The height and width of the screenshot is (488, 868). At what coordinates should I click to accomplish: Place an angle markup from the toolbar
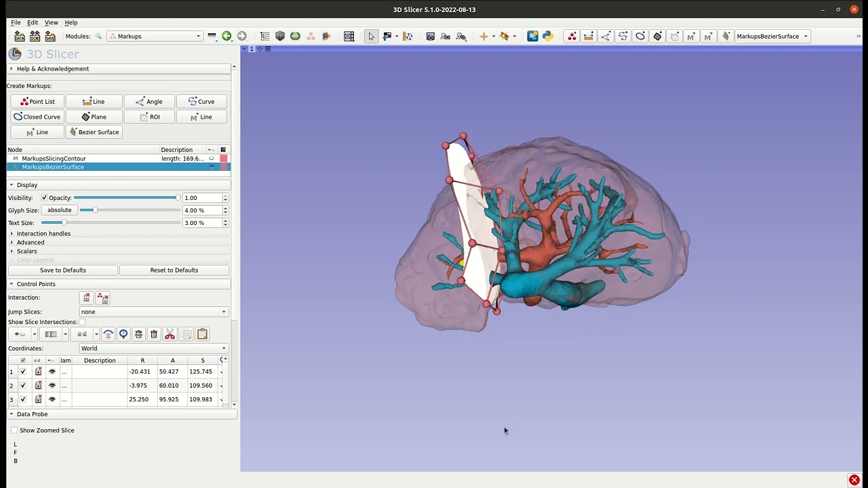point(606,36)
